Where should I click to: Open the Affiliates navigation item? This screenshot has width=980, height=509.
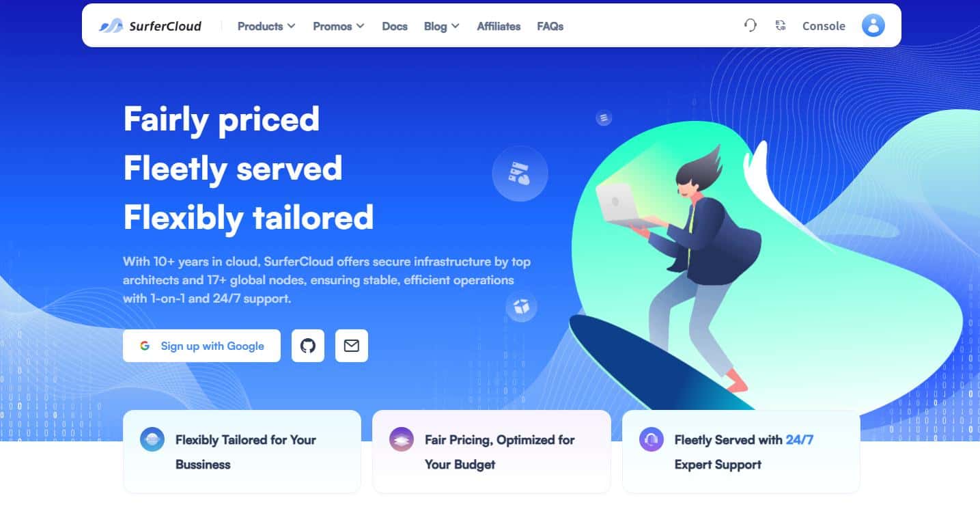[x=499, y=26]
